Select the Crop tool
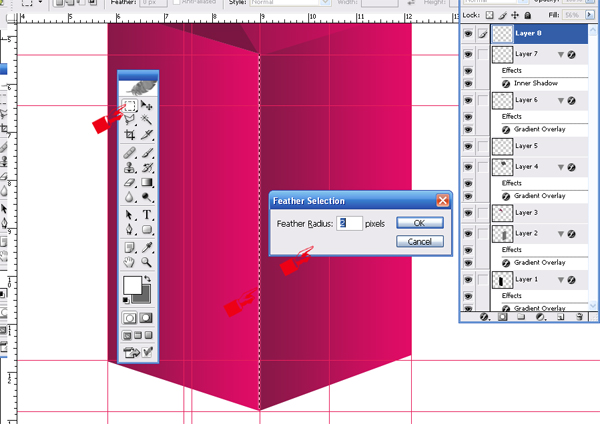 (x=130, y=134)
